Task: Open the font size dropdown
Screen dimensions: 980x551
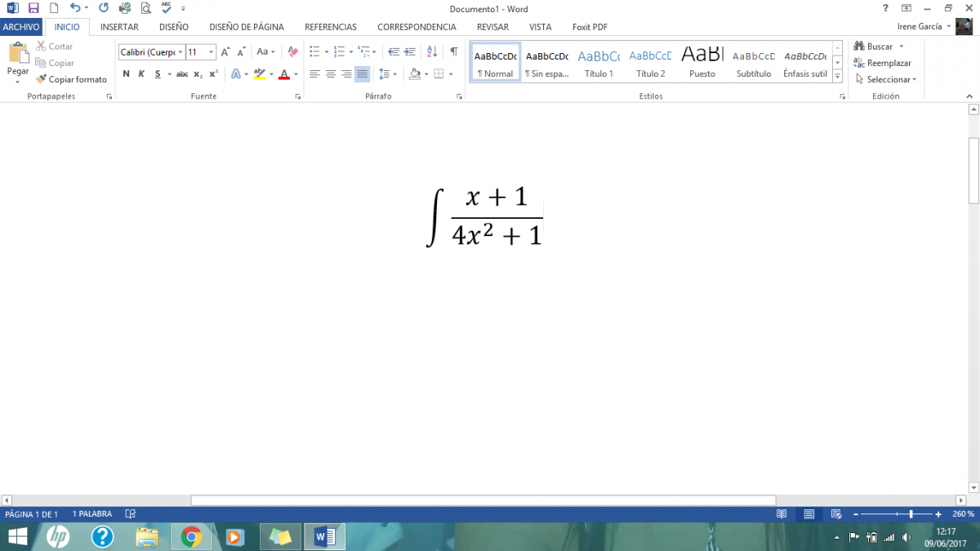Action: pos(212,52)
